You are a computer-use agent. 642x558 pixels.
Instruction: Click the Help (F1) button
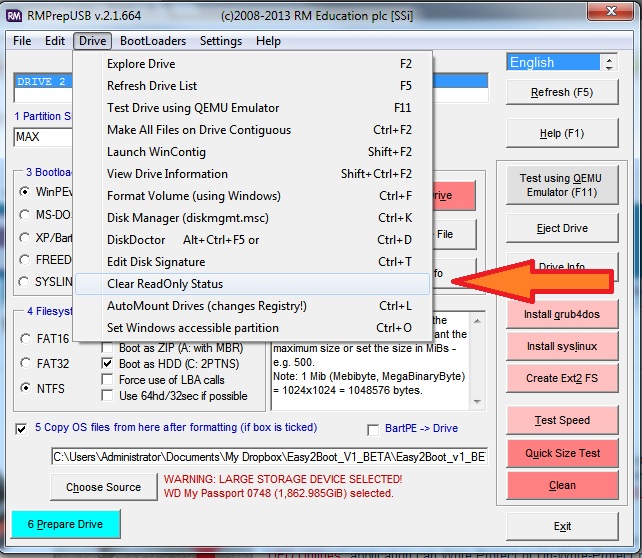tap(562, 133)
